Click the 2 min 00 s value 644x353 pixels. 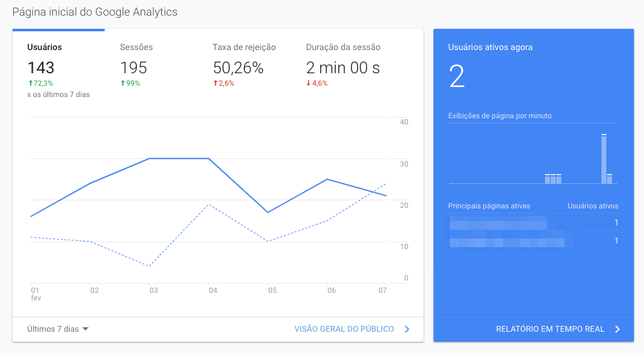point(343,68)
